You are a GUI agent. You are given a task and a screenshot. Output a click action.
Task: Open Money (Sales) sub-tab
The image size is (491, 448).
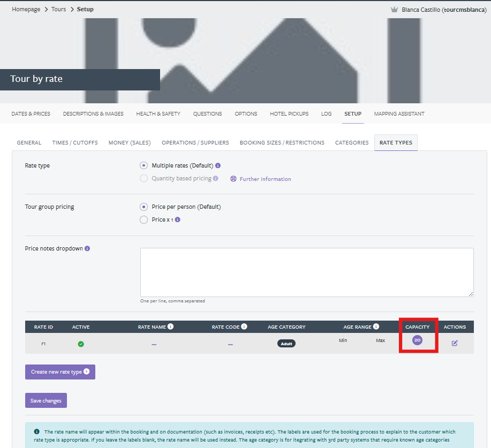click(130, 142)
